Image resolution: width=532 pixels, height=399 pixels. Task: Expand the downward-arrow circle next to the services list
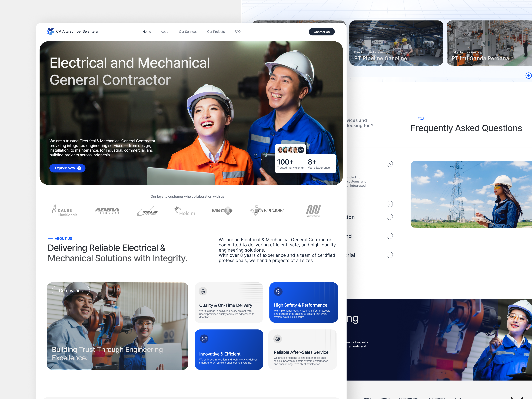(x=390, y=164)
